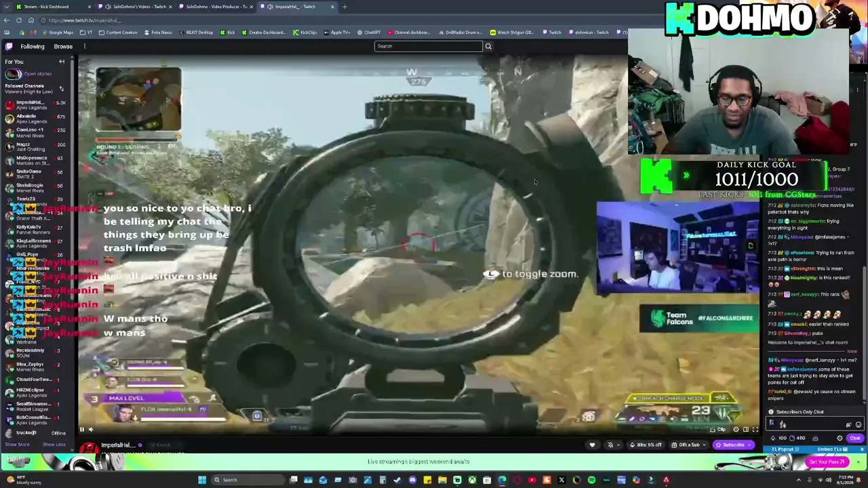This screenshot has width=868, height=488.
Task: Toggle notifications bell for channel
Action: (x=610, y=445)
